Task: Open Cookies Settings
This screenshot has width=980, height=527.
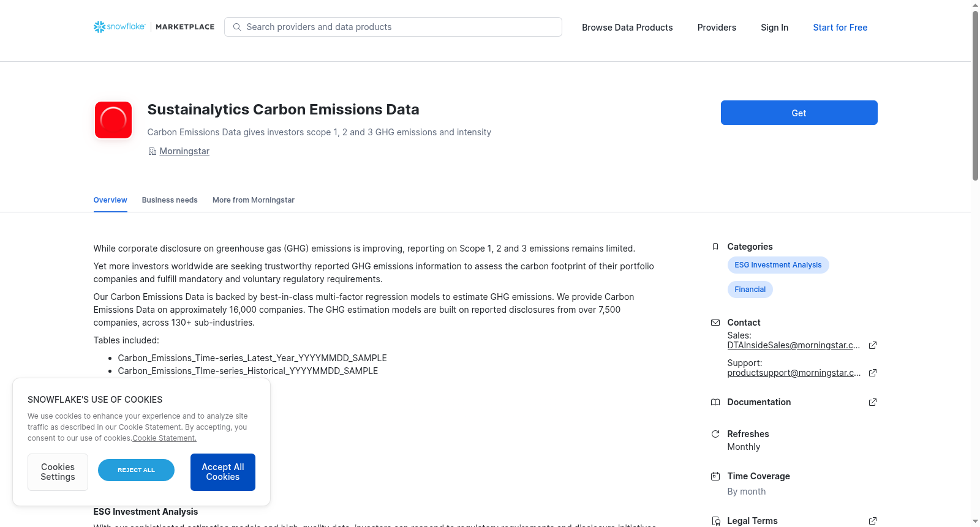Action: tap(58, 472)
